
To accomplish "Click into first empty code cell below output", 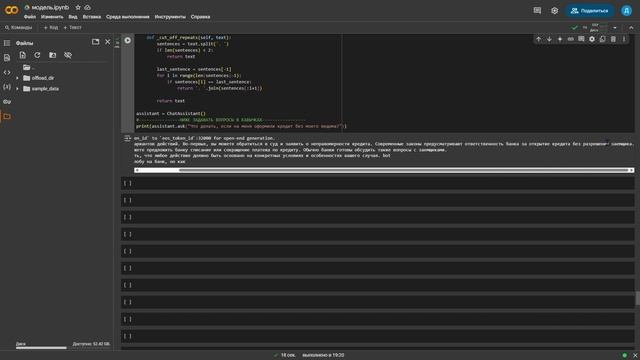I will [x=384, y=183].
